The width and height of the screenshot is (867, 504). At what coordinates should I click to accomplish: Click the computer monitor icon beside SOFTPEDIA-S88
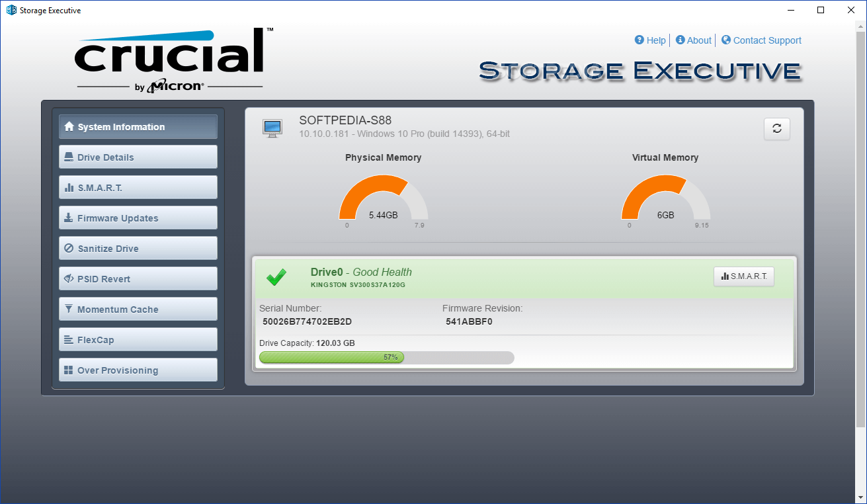[x=272, y=128]
